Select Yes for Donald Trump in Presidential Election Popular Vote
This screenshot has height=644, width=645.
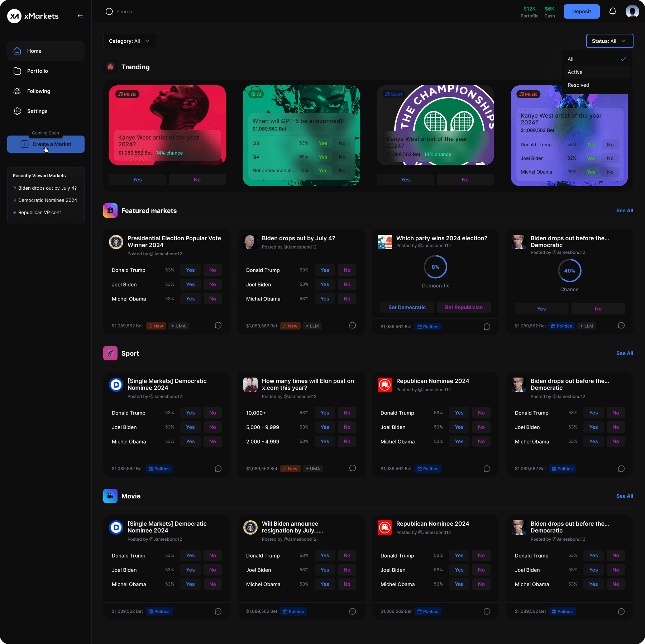coord(190,270)
